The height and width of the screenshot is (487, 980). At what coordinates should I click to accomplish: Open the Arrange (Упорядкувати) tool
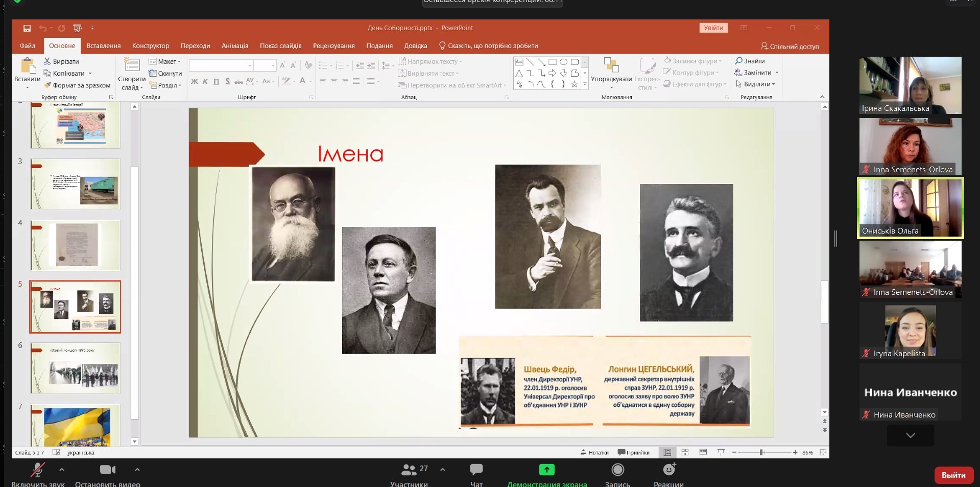(611, 65)
